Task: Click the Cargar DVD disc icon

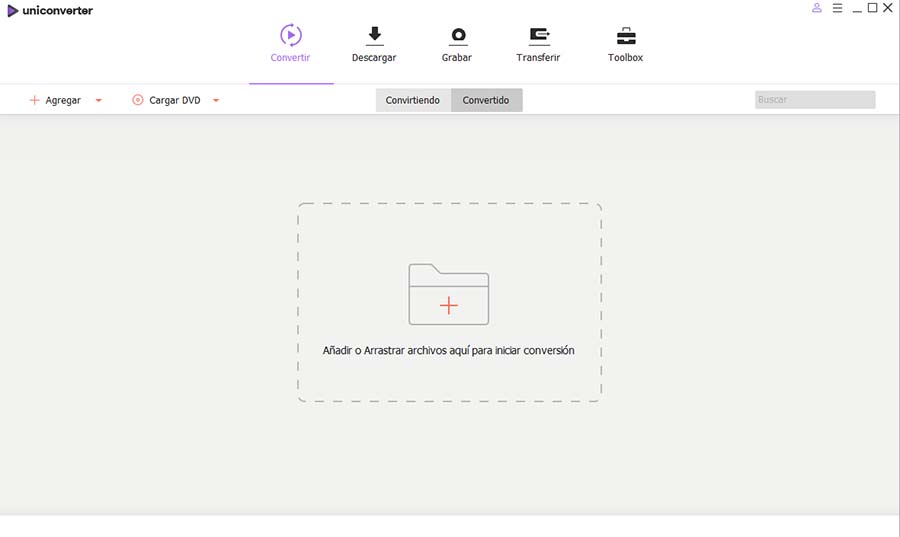Action: (x=138, y=100)
